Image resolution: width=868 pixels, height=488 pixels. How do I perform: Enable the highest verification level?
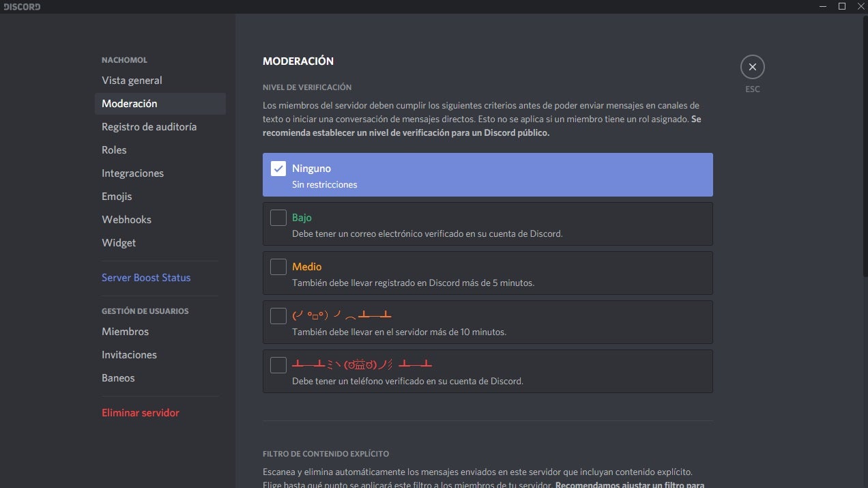click(x=278, y=364)
